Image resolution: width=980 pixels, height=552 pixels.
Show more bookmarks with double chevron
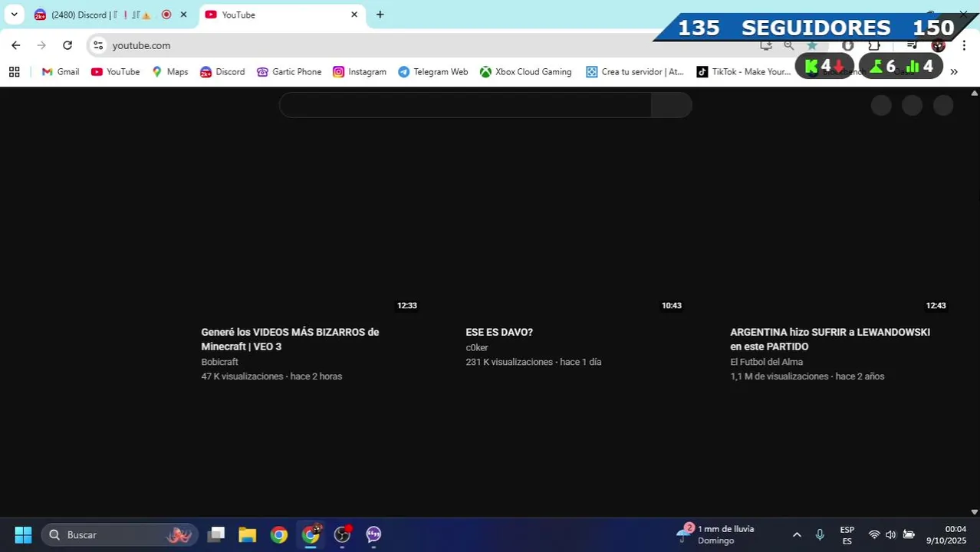point(954,72)
